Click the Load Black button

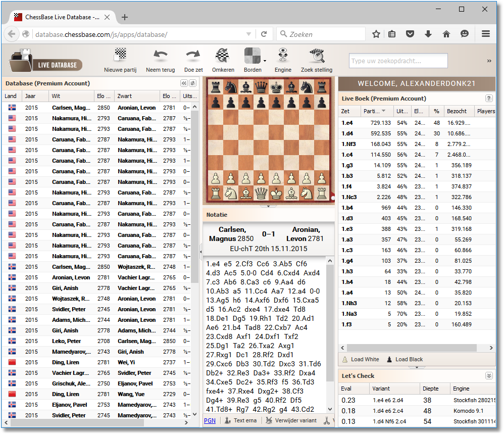click(x=405, y=359)
